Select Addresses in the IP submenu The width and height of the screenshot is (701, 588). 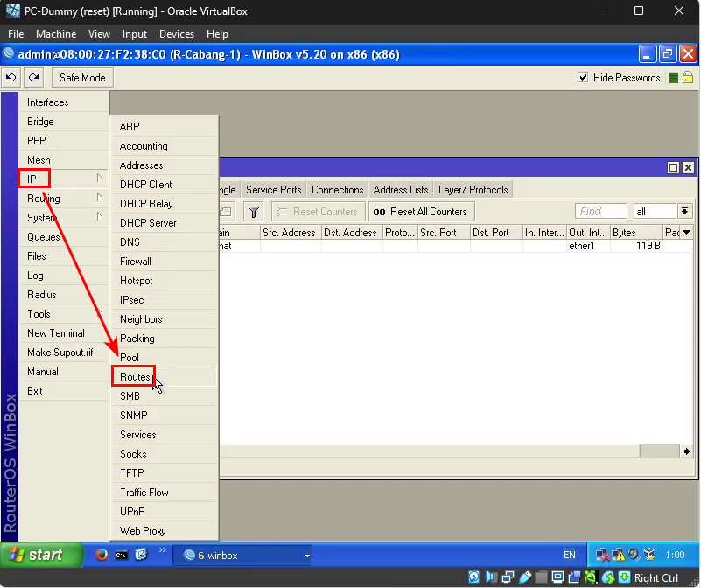[164, 165]
